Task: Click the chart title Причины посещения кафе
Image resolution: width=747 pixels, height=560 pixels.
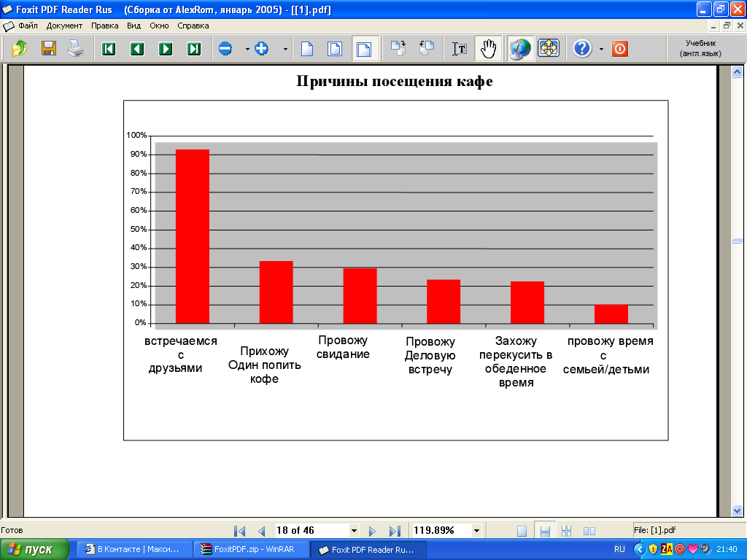Action: pos(395,81)
